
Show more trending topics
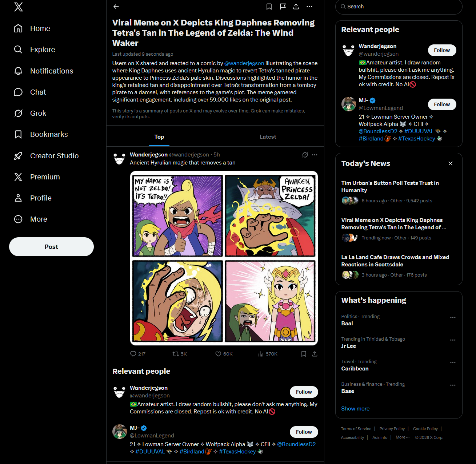[x=355, y=409]
